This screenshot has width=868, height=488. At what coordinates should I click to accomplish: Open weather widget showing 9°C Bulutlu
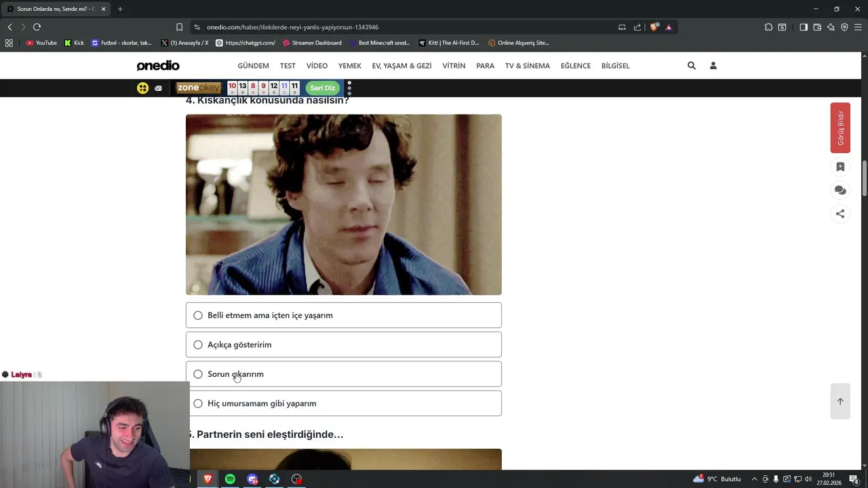pos(717,479)
